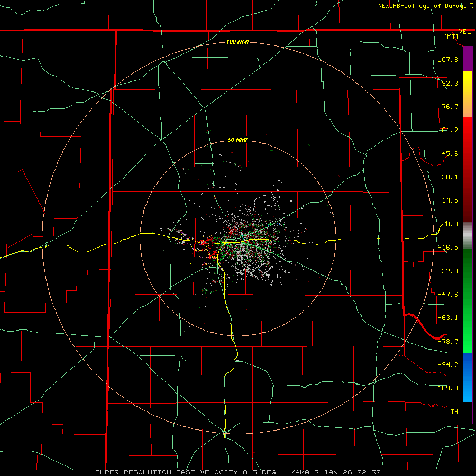The width and height of the screenshot is (476, 476).
Task: Click the 30.1 velocity scale value
Action: [450, 177]
